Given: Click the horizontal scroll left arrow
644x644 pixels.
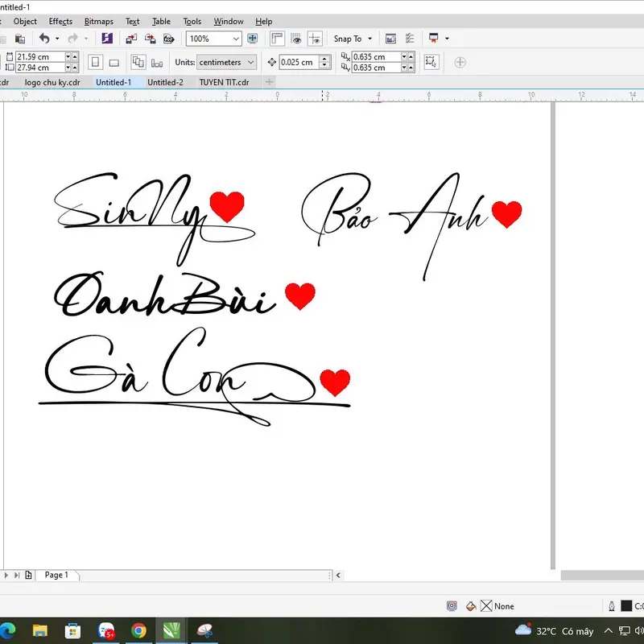Looking at the screenshot, I should point(338,575).
